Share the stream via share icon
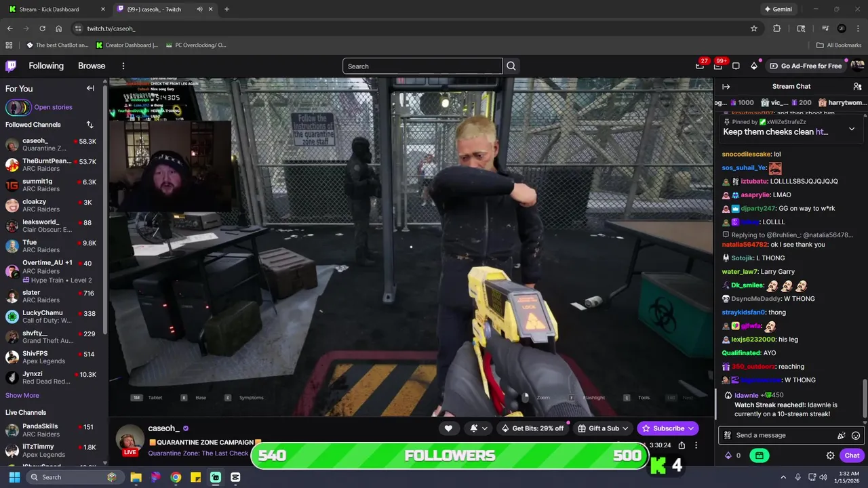 682,445
